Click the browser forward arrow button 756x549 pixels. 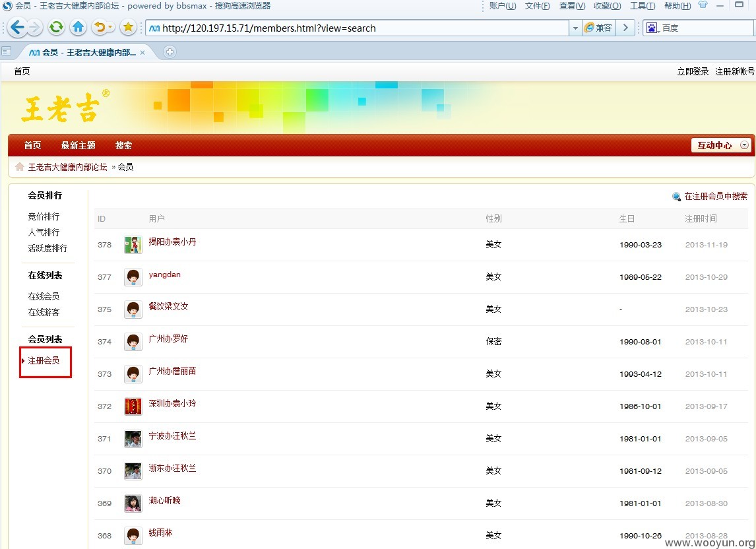[x=35, y=28]
